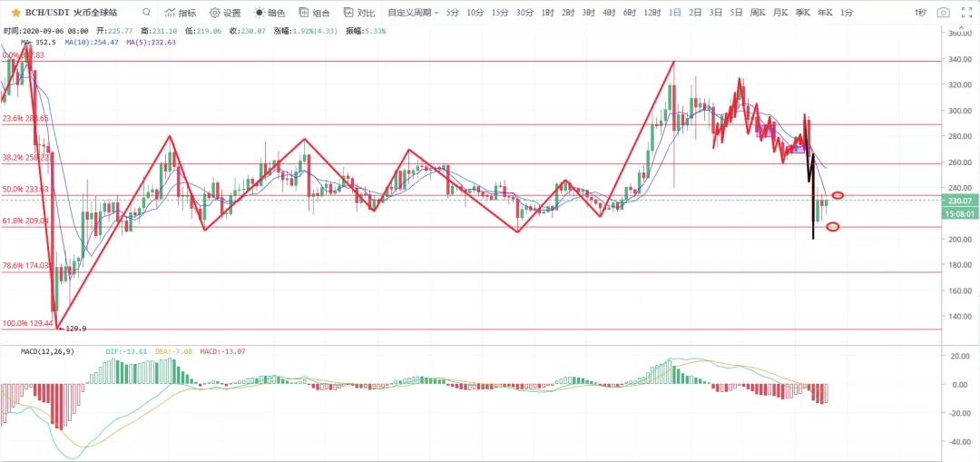980x462 pixels.
Task: Click the 时间 2020-09-06 08:00 readout
Action: 45,31
